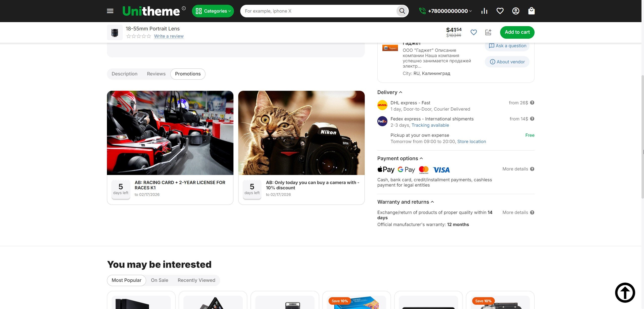Open the shopping cart bag icon
Viewport: 644px width, 309px height.
[x=531, y=11]
